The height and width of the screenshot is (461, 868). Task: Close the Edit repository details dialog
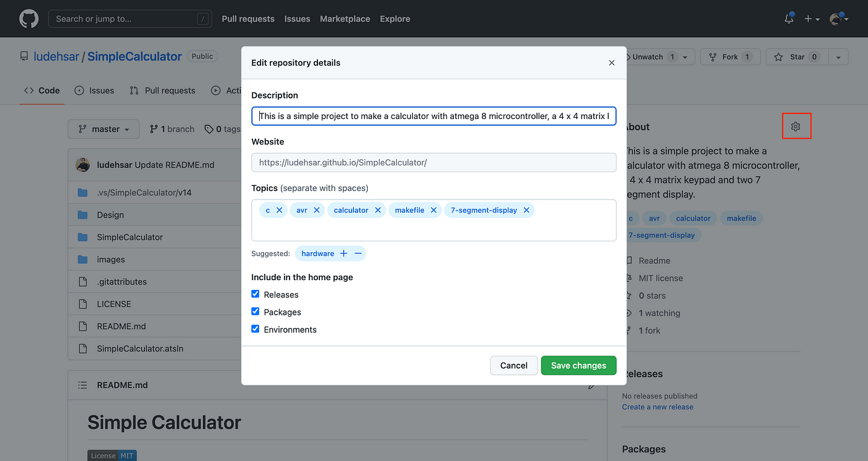point(611,63)
